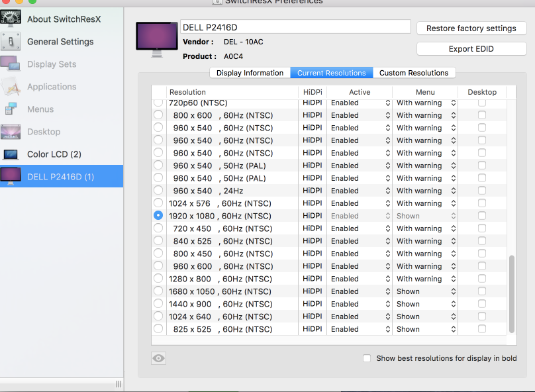535x392 pixels.
Task: Check Desktop box for 1920 x 1080 row
Action: 482,216
